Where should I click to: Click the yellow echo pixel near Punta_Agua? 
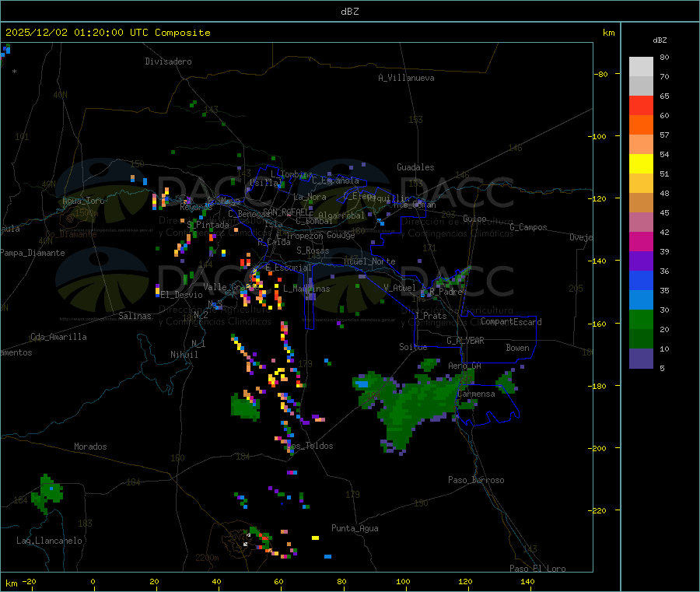click(315, 538)
